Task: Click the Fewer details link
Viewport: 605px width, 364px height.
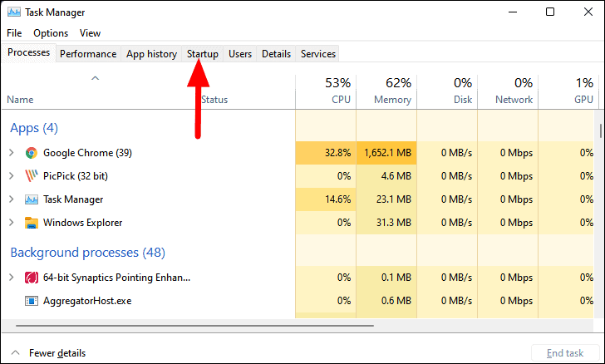Action: click(x=57, y=353)
